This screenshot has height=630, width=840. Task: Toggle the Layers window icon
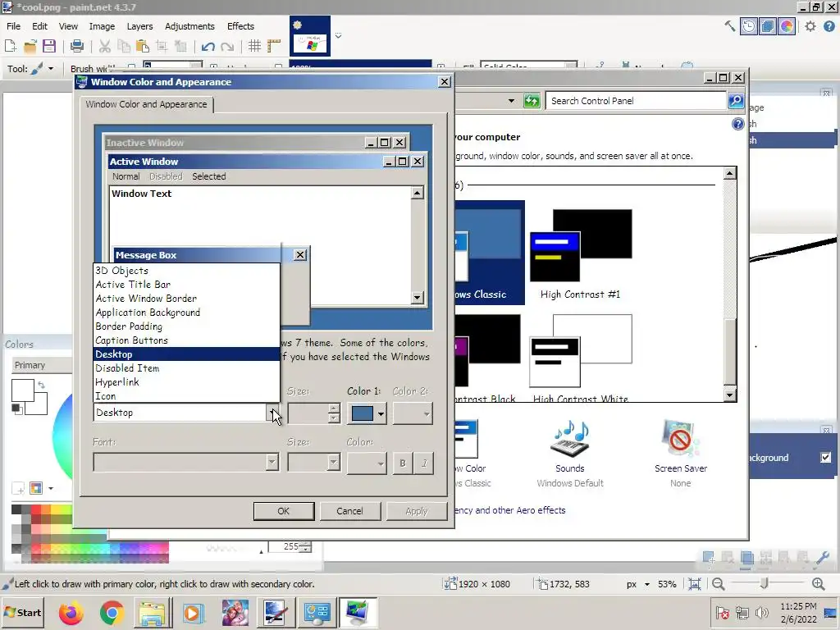click(x=768, y=26)
